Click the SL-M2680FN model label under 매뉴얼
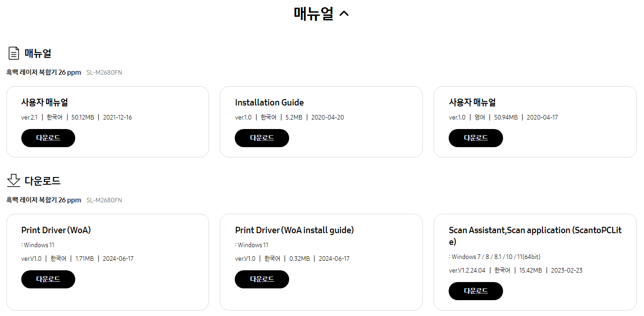Viewport: 644px width, 316px height. point(104,72)
